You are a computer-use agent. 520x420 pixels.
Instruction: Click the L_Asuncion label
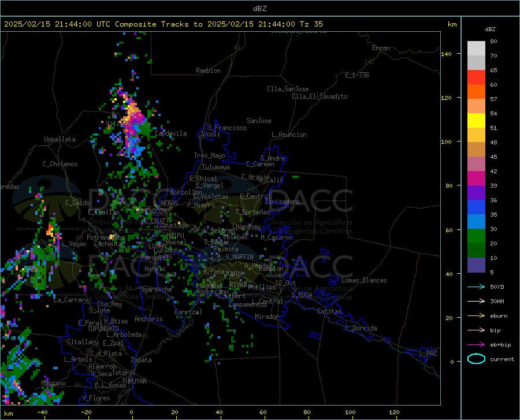tap(289, 135)
